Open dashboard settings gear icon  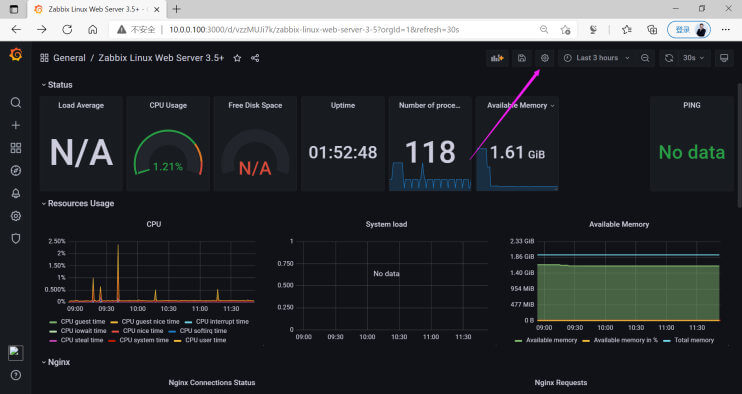tap(545, 58)
